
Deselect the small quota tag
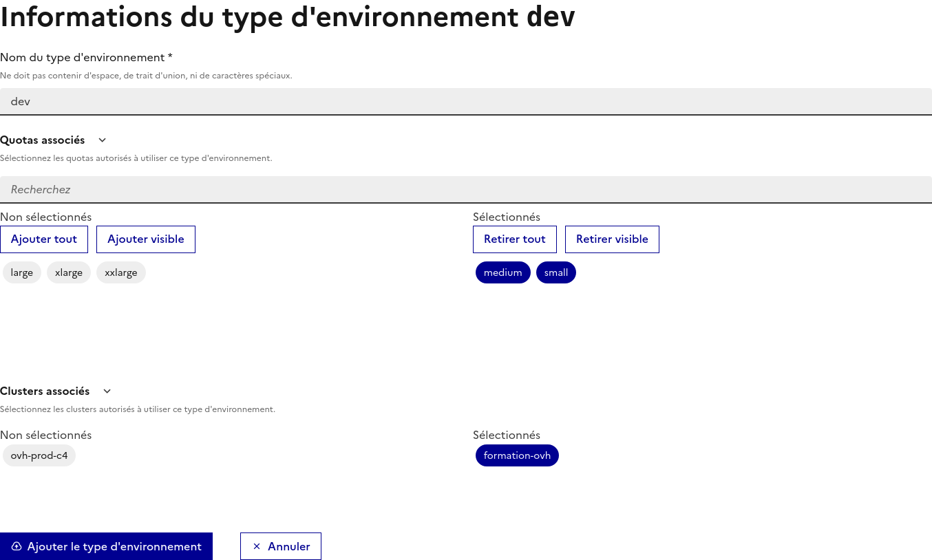(x=555, y=272)
